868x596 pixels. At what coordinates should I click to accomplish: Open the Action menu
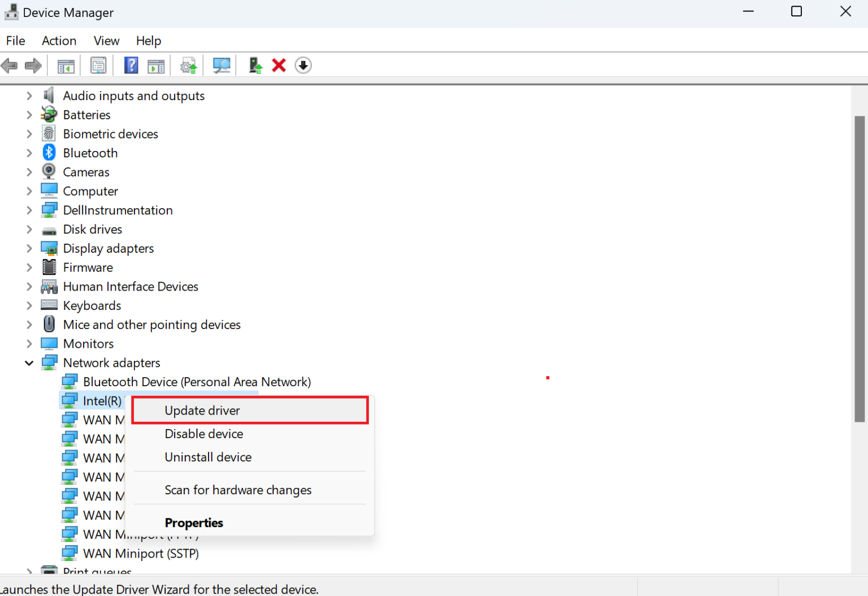coord(59,40)
